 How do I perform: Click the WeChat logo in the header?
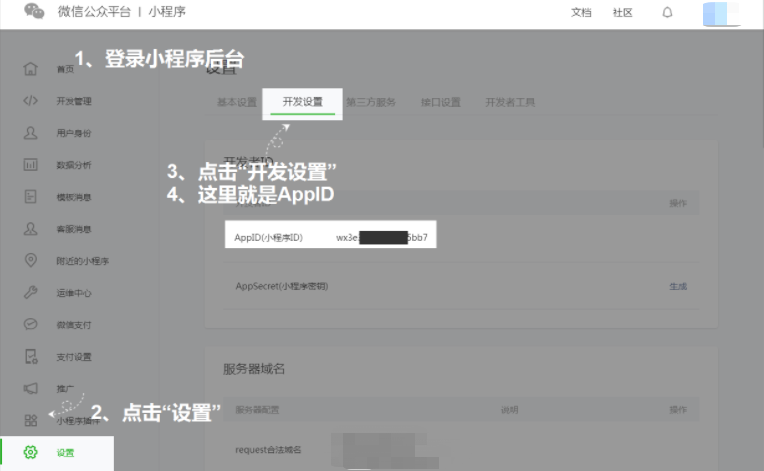(34, 11)
